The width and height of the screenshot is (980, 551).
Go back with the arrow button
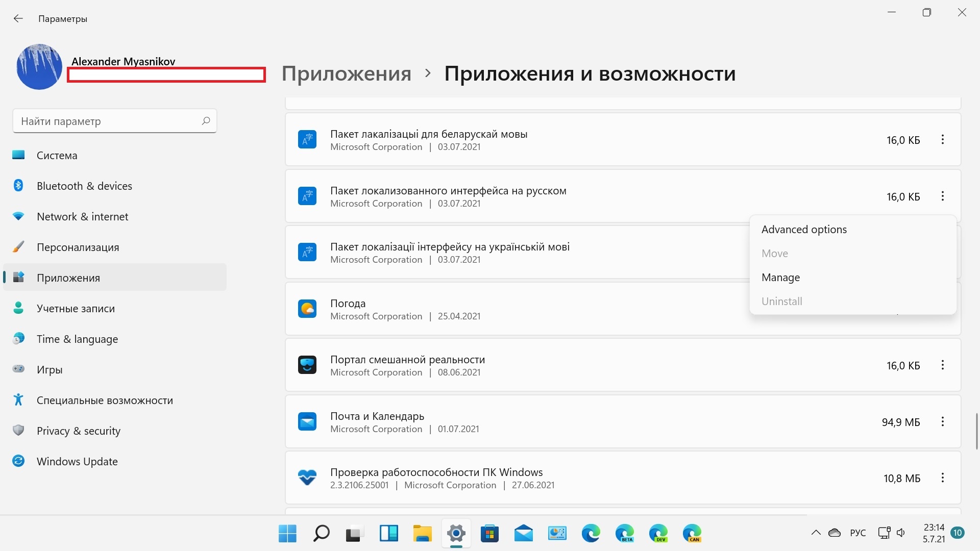click(18, 19)
